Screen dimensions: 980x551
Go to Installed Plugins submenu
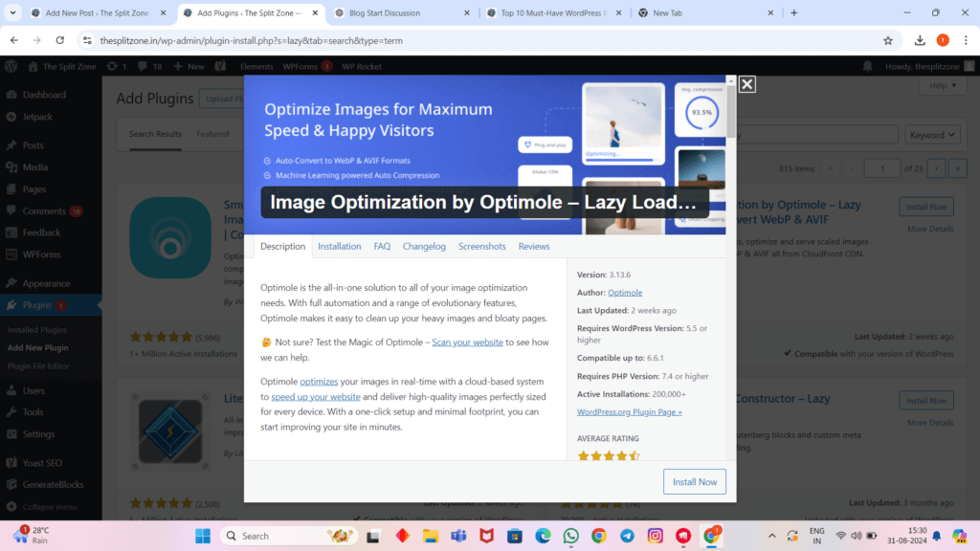click(x=37, y=329)
